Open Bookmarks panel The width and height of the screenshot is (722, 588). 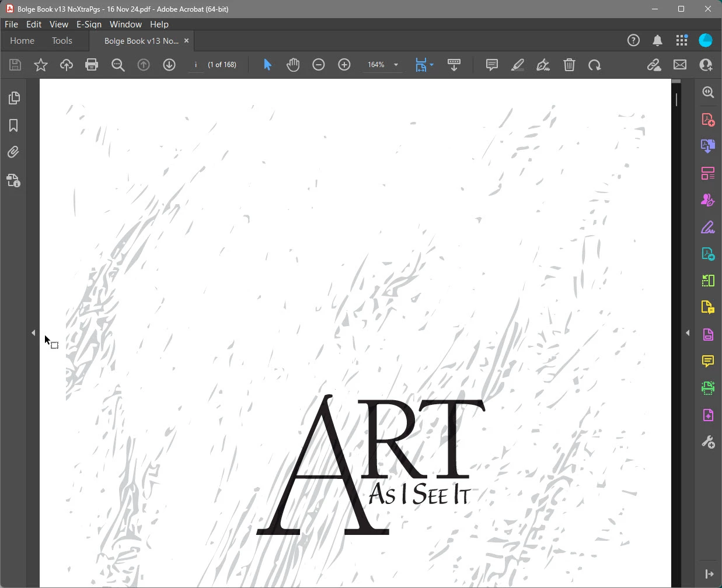click(x=13, y=125)
